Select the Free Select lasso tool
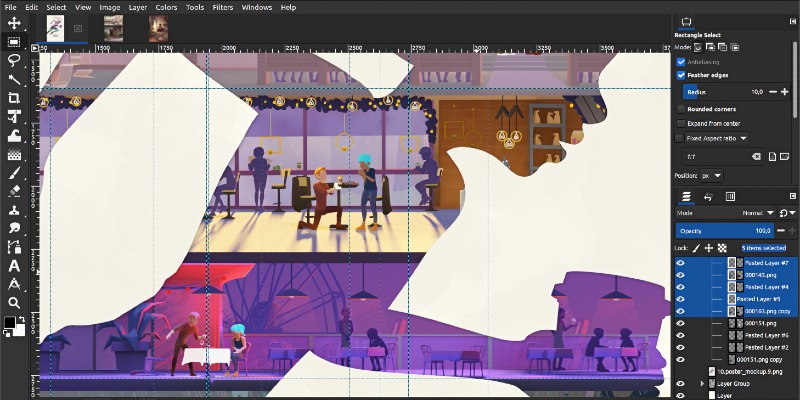The width and height of the screenshot is (800, 400). point(14,60)
